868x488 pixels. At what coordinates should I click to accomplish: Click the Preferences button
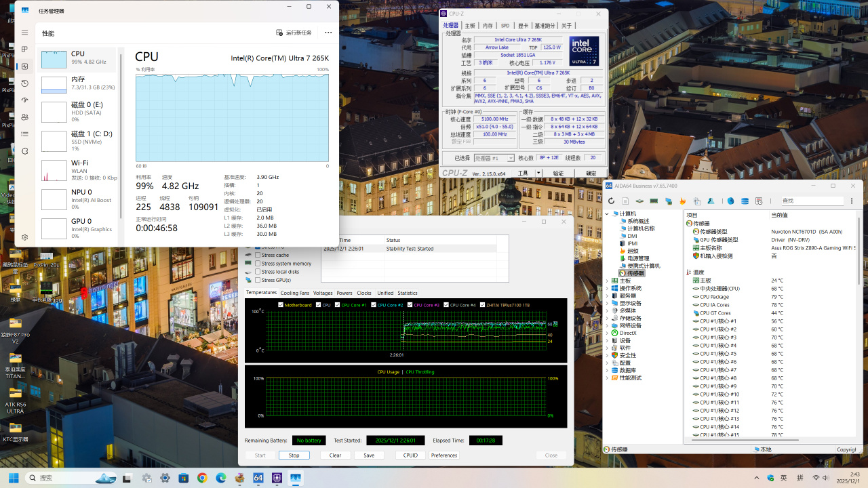pos(444,455)
